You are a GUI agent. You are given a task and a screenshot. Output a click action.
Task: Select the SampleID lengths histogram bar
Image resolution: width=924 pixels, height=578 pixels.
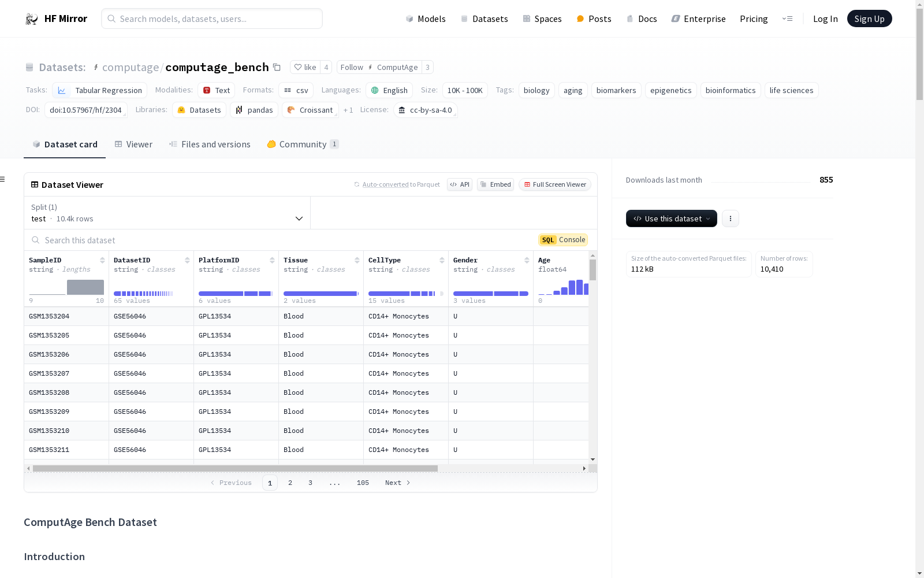tap(85, 287)
